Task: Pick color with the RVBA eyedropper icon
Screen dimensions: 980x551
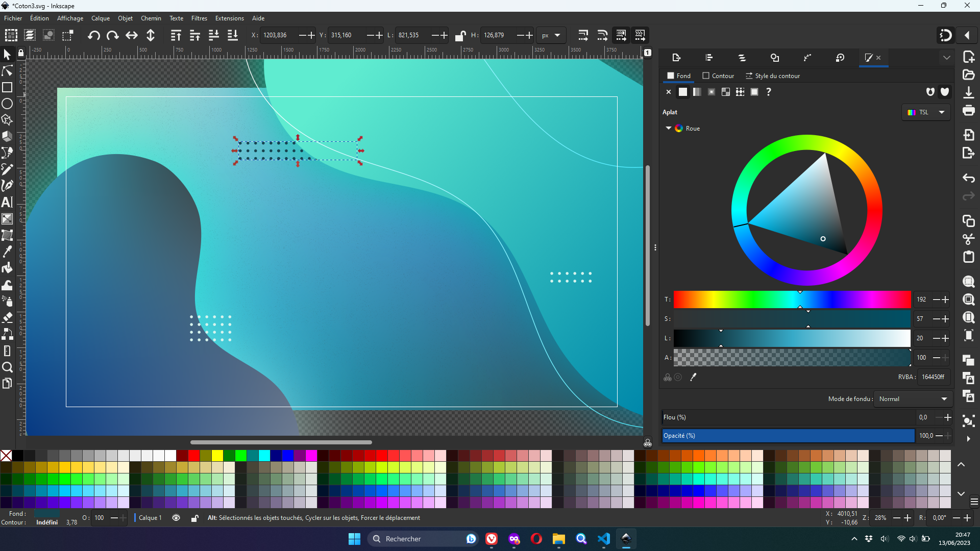Action: pyautogui.click(x=693, y=377)
